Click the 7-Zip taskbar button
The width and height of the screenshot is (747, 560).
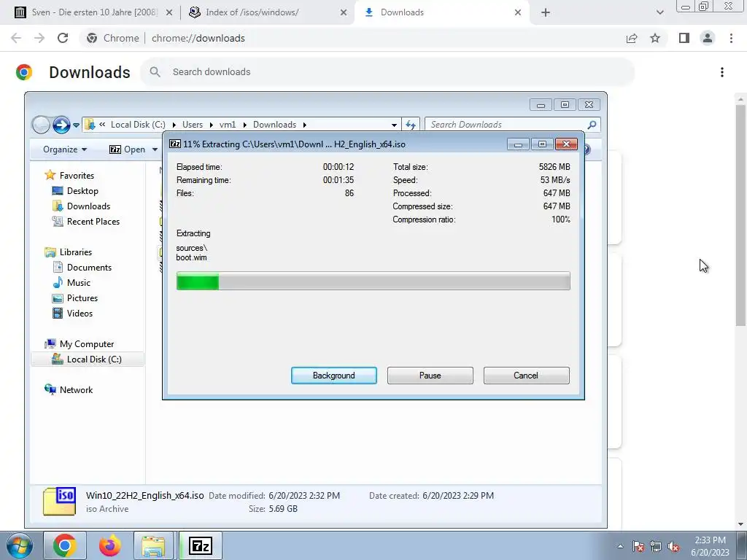tap(201, 545)
